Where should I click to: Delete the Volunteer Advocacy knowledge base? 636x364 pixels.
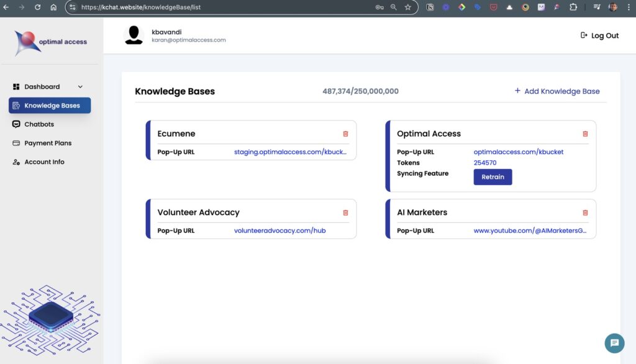345,212
